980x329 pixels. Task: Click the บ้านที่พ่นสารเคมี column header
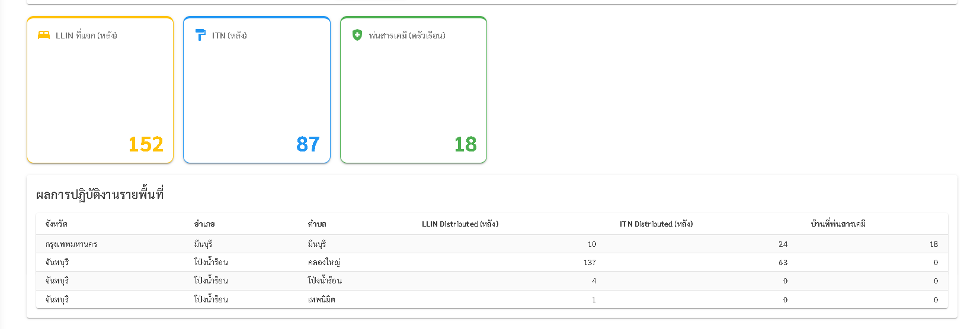[838, 224]
